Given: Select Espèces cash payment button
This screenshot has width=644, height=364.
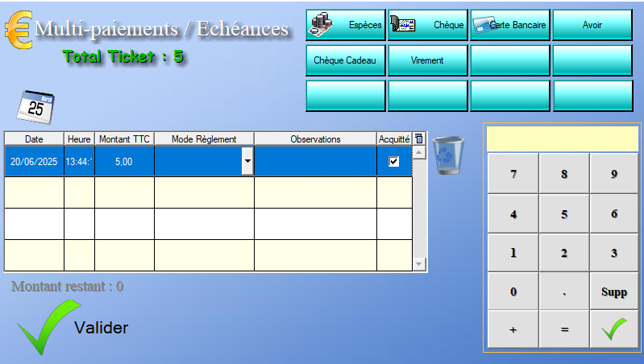Looking at the screenshot, I should click(346, 25).
